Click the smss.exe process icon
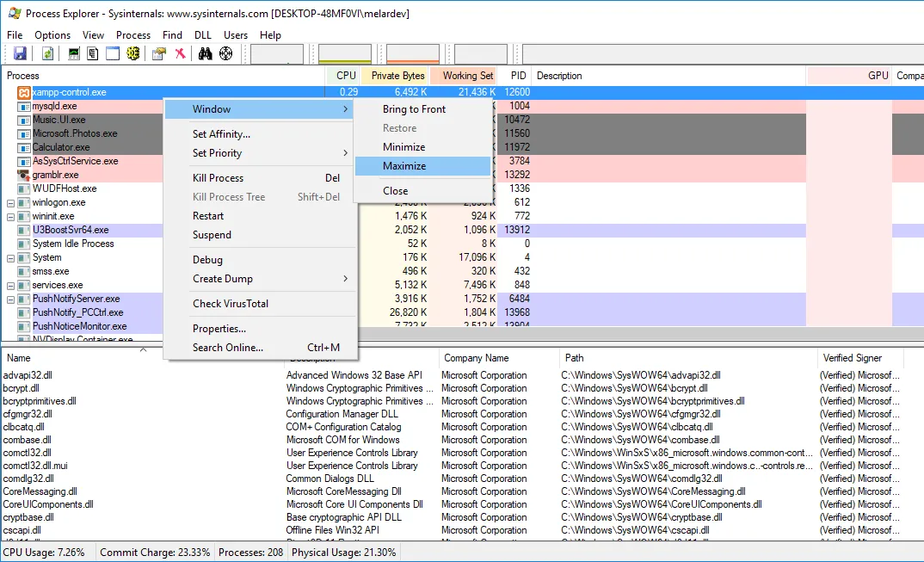Screen dimensions: 924x562 click(x=23, y=271)
